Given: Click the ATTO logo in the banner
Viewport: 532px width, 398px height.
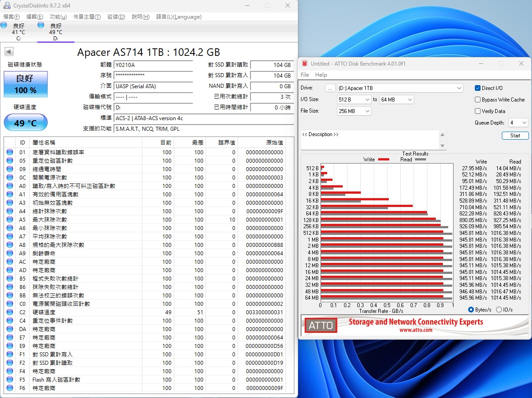Looking at the screenshot, I should pos(321,326).
